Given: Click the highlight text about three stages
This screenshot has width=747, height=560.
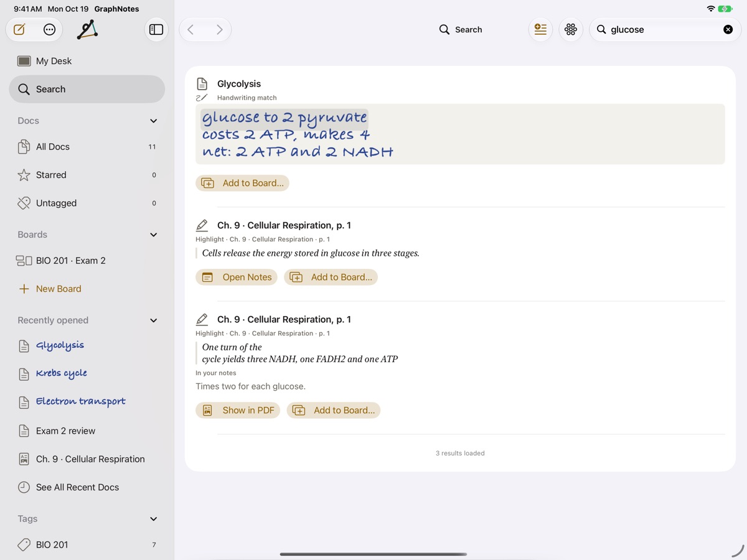Looking at the screenshot, I should click(x=311, y=253).
